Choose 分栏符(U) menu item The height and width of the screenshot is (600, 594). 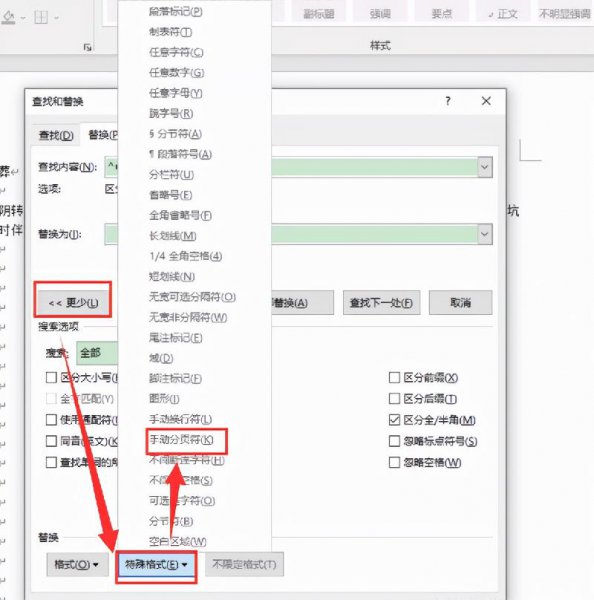(171, 174)
